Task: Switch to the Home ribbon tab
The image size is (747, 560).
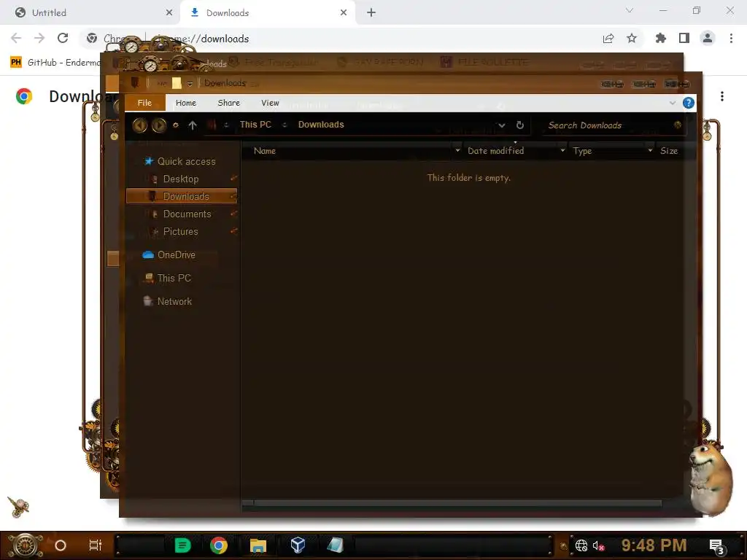Action: click(186, 103)
